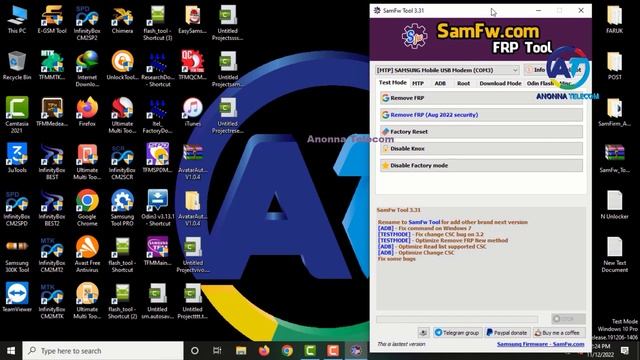The height and width of the screenshot is (360, 640).
Task: Open File Explorer from the taskbar
Action: pos(241,351)
